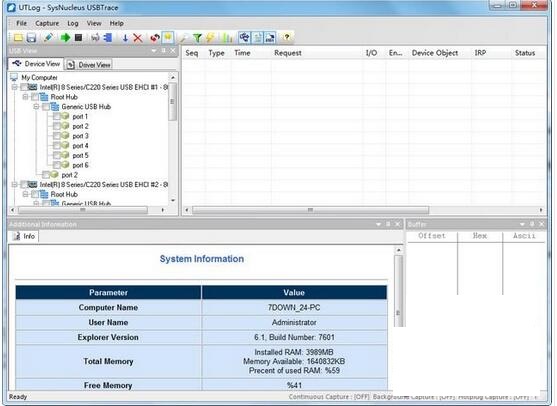Open the Capture menu
Screen dimensions: 557x406
47,23
